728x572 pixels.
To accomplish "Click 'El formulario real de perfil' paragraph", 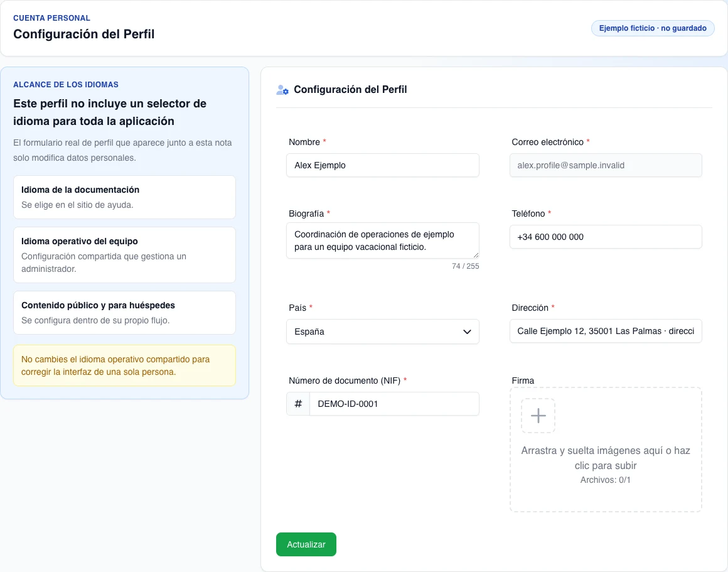I will (122, 150).
